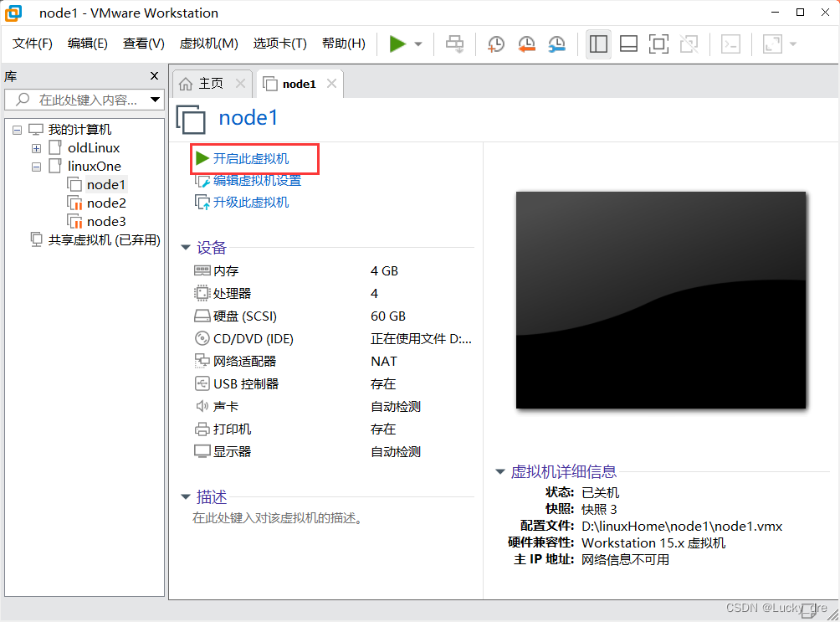Open stretch display dropdown arrow
840x622 pixels.
click(x=793, y=44)
